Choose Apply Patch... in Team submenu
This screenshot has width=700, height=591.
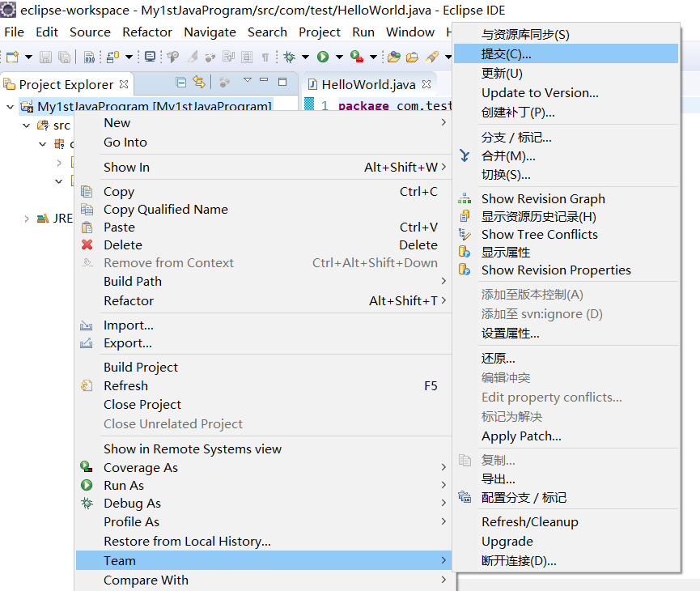[x=566, y=436]
